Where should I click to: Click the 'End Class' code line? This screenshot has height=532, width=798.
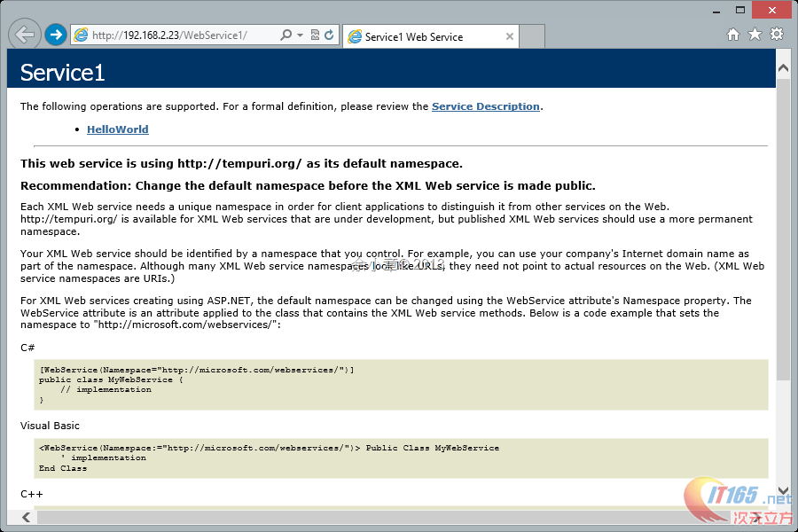[63, 468]
